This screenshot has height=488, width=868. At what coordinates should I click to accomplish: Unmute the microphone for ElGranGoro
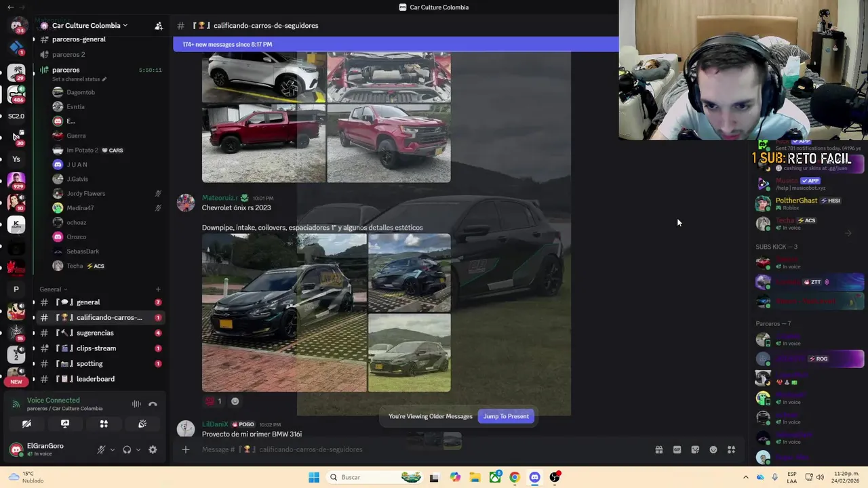click(101, 449)
